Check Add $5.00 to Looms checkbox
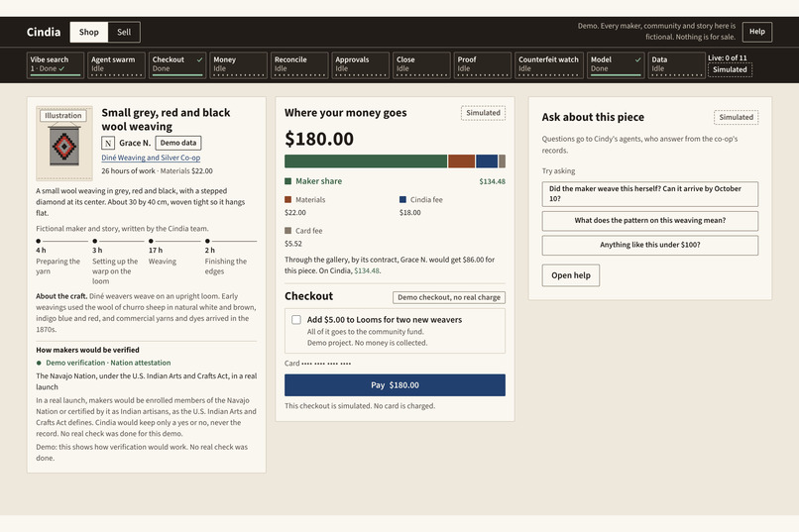799x532 pixels. [x=296, y=320]
